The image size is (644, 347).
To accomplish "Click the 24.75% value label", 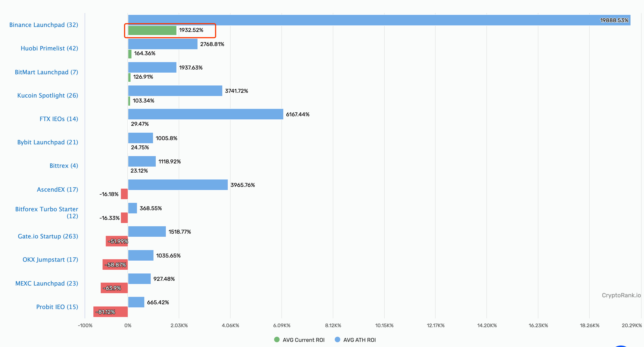I will [140, 147].
